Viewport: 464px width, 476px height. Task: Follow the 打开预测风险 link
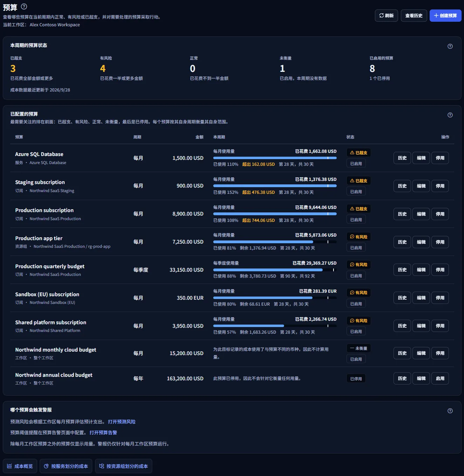[x=122, y=422]
